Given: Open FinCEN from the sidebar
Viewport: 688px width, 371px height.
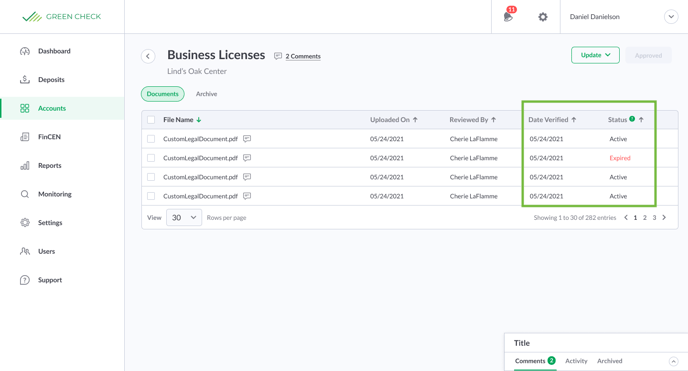Looking at the screenshot, I should pyautogui.click(x=49, y=137).
